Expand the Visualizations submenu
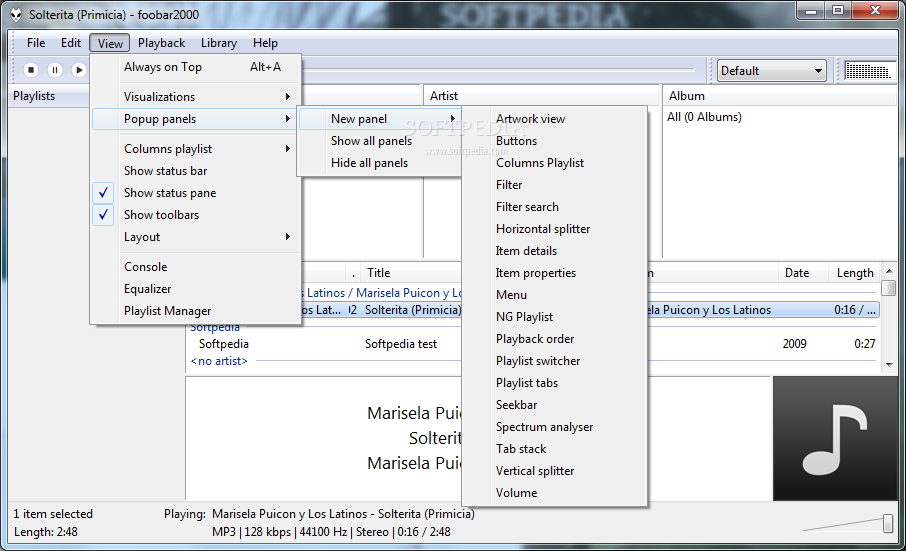The image size is (906, 551). (x=196, y=96)
